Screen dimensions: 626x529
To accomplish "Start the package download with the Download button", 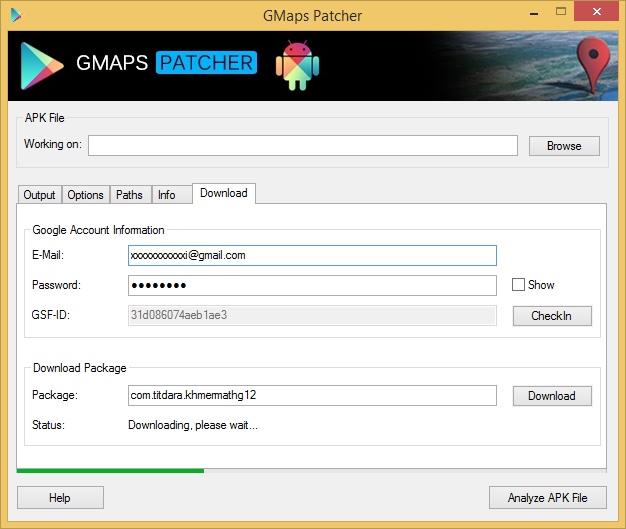I will (552, 396).
